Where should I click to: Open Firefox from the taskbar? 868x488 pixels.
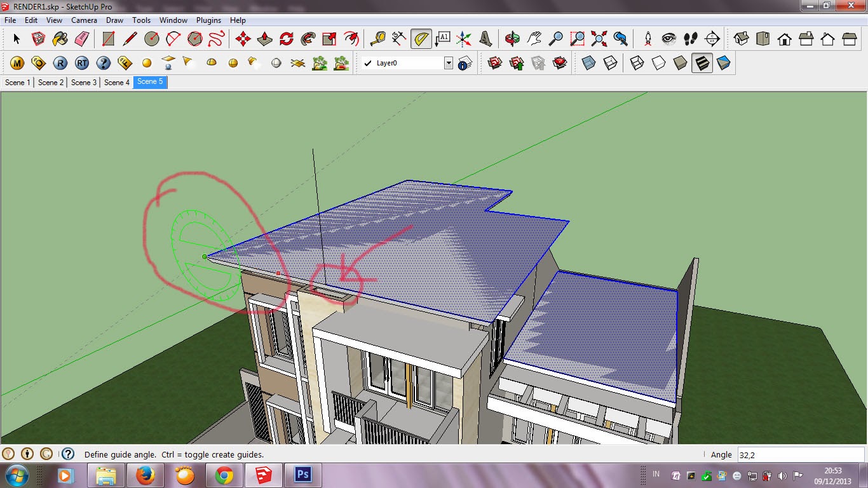click(x=146, y=475)
